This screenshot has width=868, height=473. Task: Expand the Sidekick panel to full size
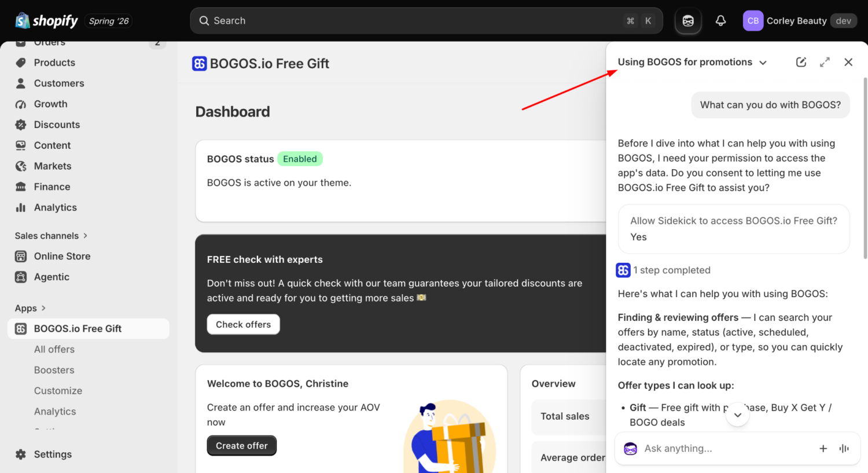click(825, 62)
